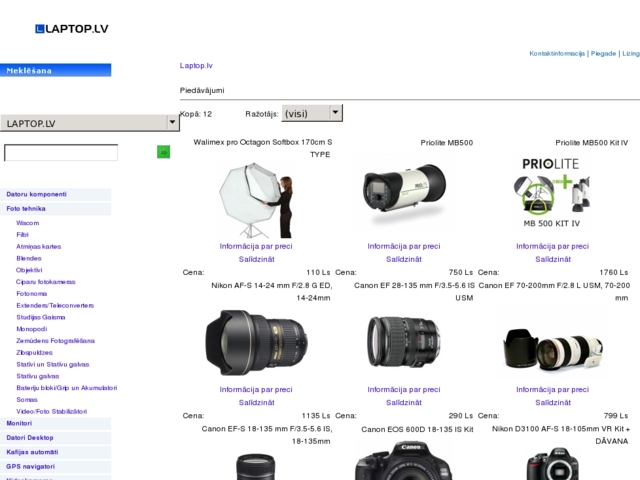Open the Piegāde delivery link
This screenshot has height=480, width=640.
[603, 53]
